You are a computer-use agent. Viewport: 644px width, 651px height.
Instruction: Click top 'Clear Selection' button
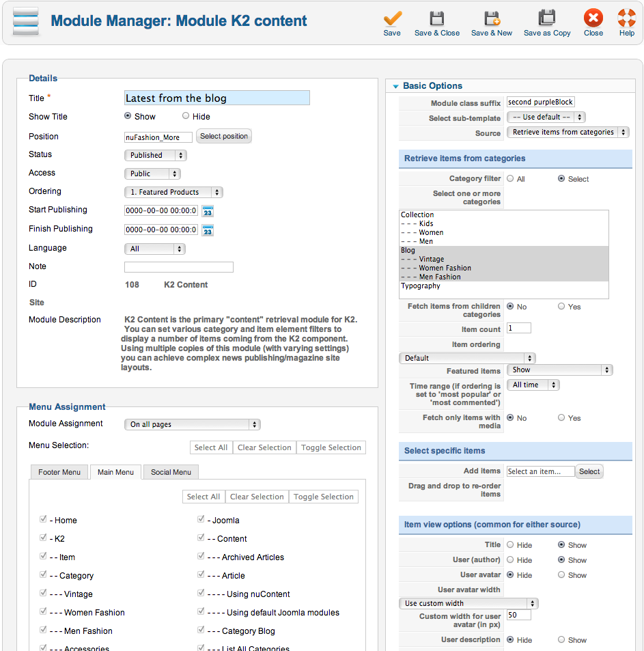(264, 447)
